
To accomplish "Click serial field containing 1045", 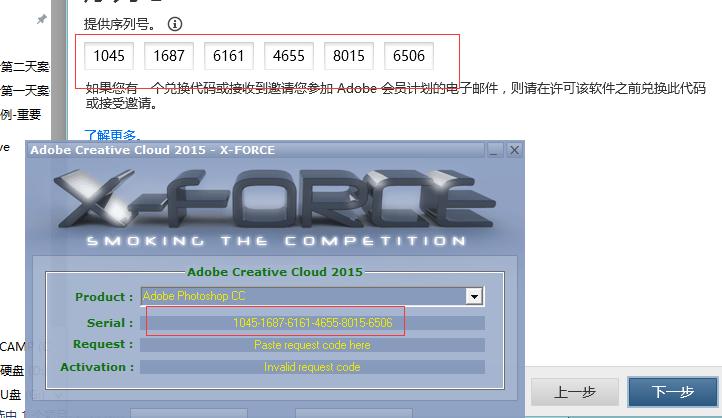I will click(x=109, y=56).
